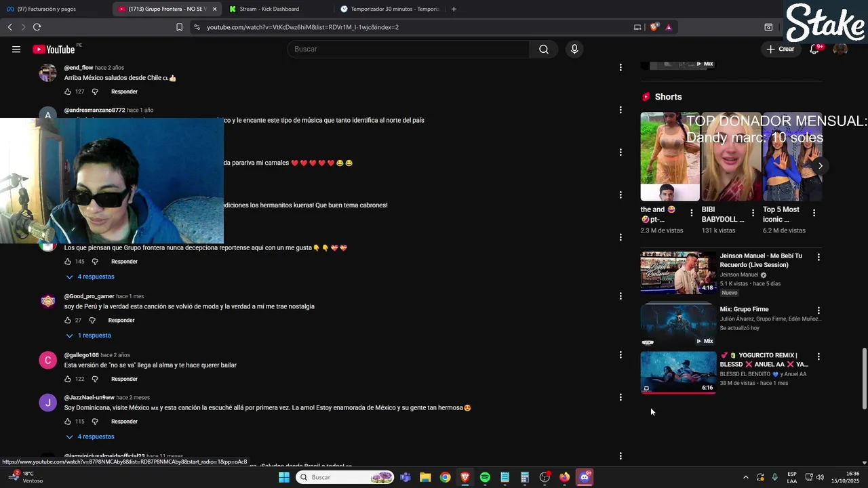Viewport: 868px width, 488px height.
Task: Open YouTube notifications bell
Action: (x=814, y=49)
